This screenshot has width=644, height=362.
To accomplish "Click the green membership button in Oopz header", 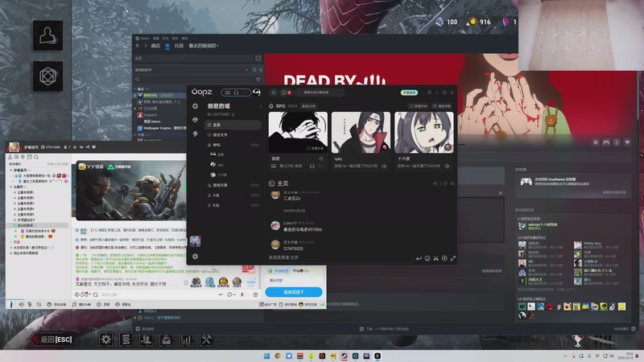I will coord(409,93).
